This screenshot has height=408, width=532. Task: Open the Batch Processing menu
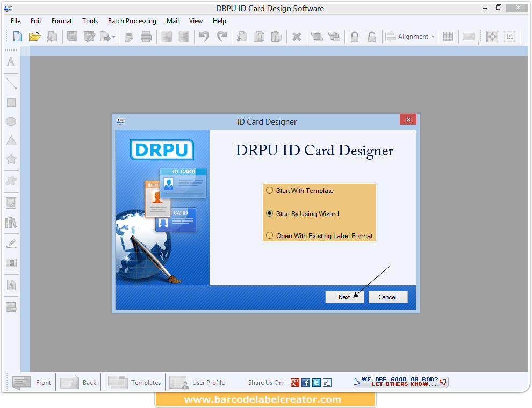tap(132, 21)
